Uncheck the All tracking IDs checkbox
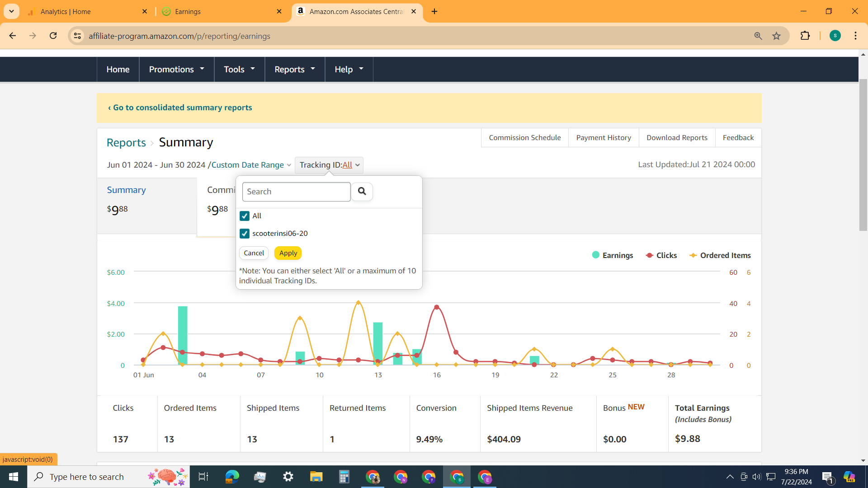The image size is (868, 488). point(245,216)
